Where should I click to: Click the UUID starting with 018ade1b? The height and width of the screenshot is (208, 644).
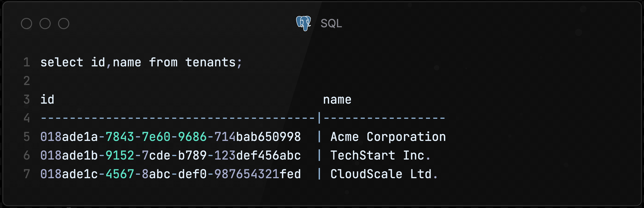(171, 155)
